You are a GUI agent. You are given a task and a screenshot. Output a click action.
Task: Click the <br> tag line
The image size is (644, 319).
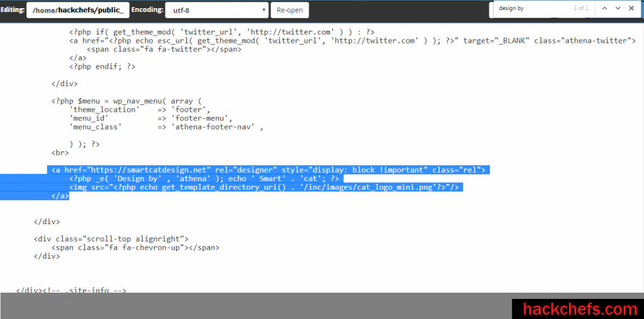60,153
